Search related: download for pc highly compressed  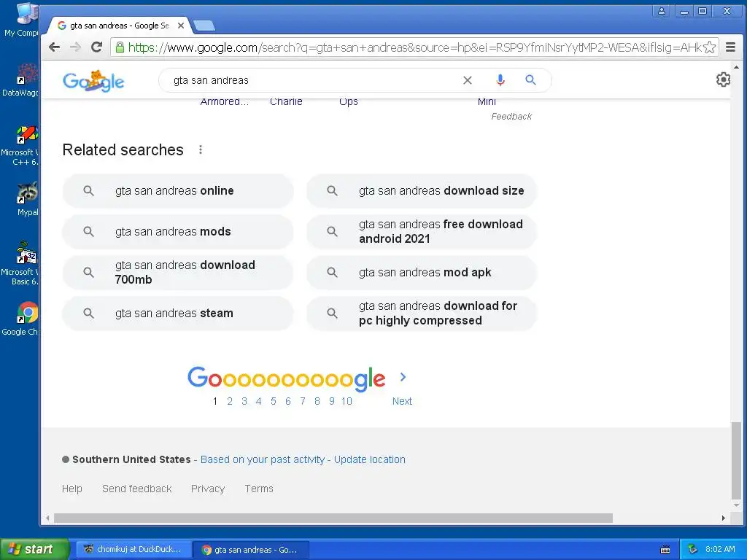(x=422, y=314)
